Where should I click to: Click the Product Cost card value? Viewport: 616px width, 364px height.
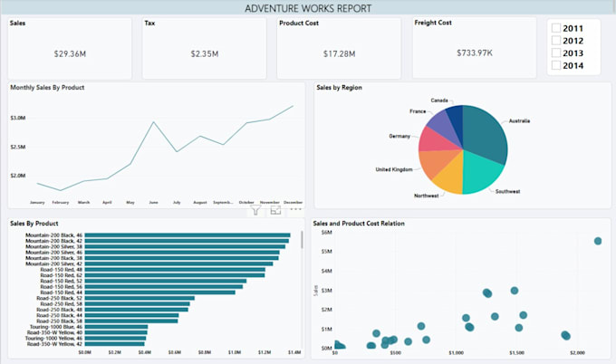pos(339,54)
